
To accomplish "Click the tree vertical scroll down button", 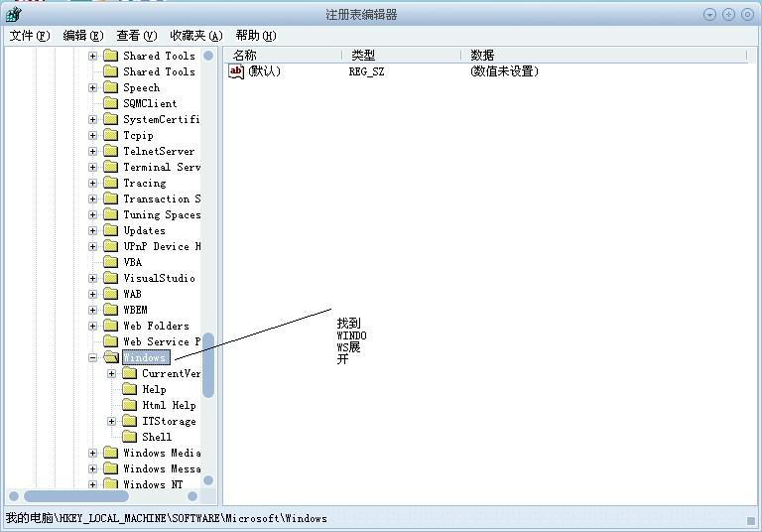I will pyautogui.click(x=208, y=480).
